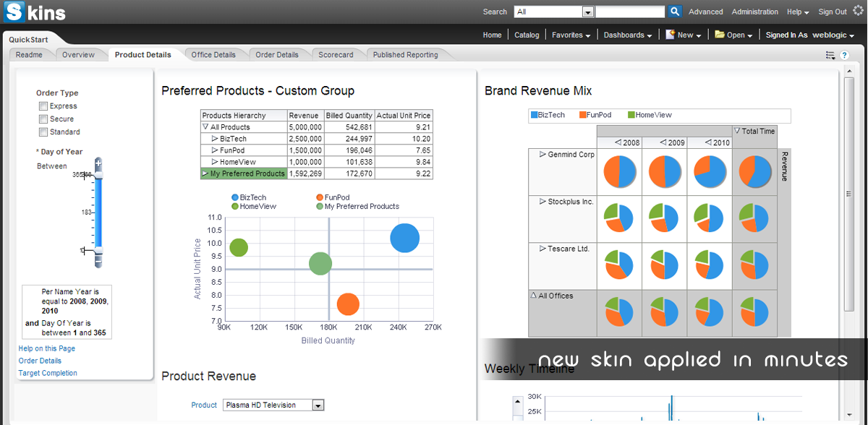Switch to the Scorecard tab

336,55
